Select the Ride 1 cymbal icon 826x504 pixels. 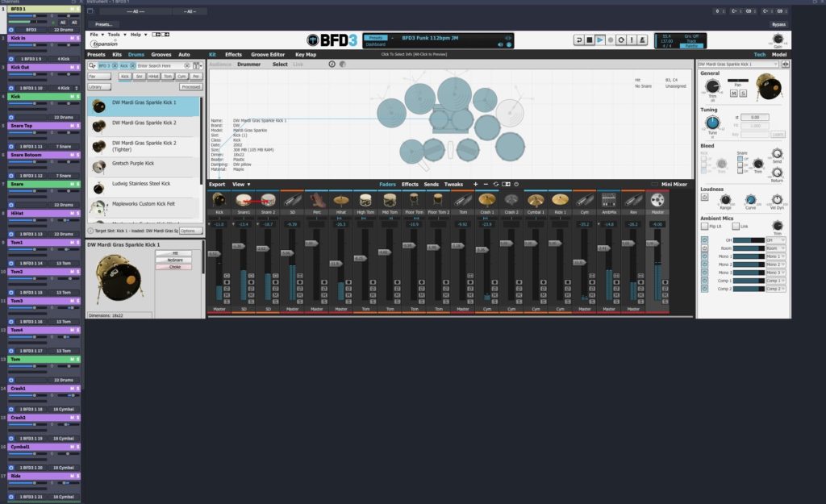pos(560,200)
